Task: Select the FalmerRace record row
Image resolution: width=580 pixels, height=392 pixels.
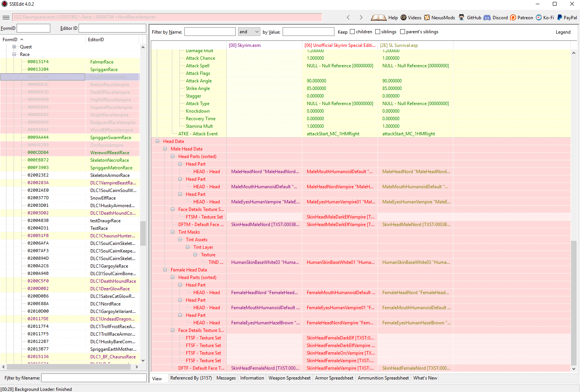Action: pyautogui.click(x=70, y=62)
